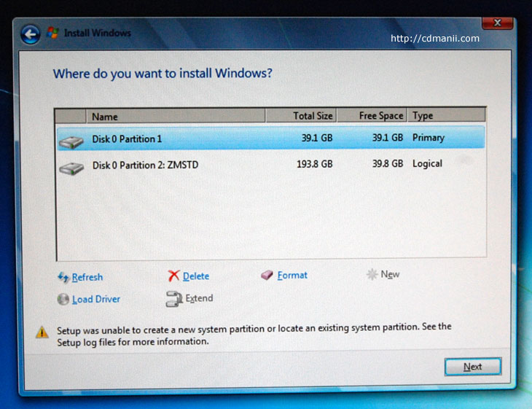
Task: Click the Install Windows title text
Action: (x=98, y=33)
